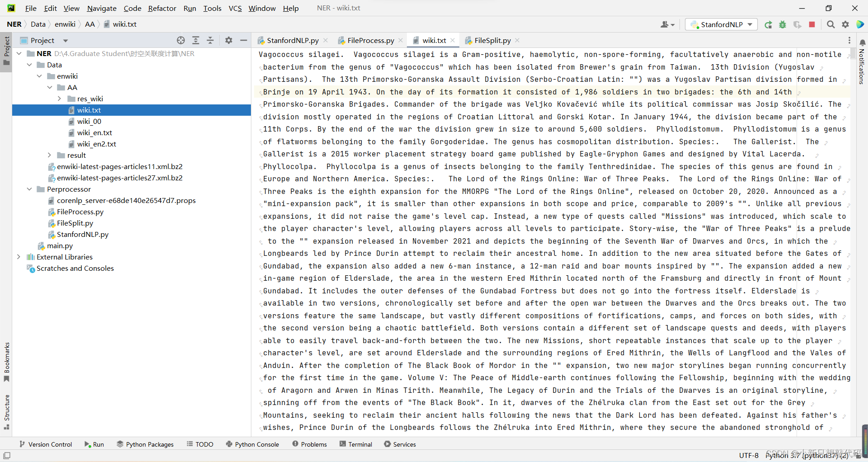The image size is (868, 462).
Task: Hide the Project tool window
Action: (x=243, y=40)
